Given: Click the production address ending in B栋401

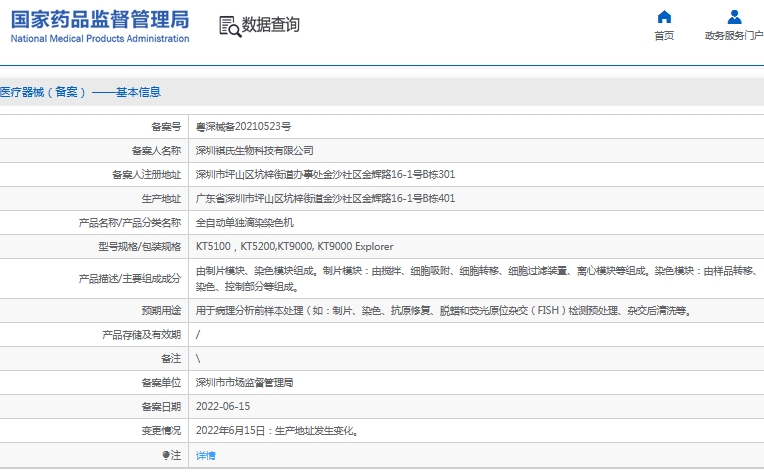Looking at the screenshot, I should (x=325, y=198).
